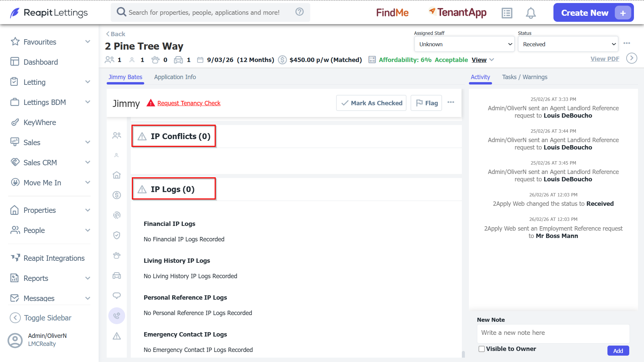Open the applicants group section icon

117,135
